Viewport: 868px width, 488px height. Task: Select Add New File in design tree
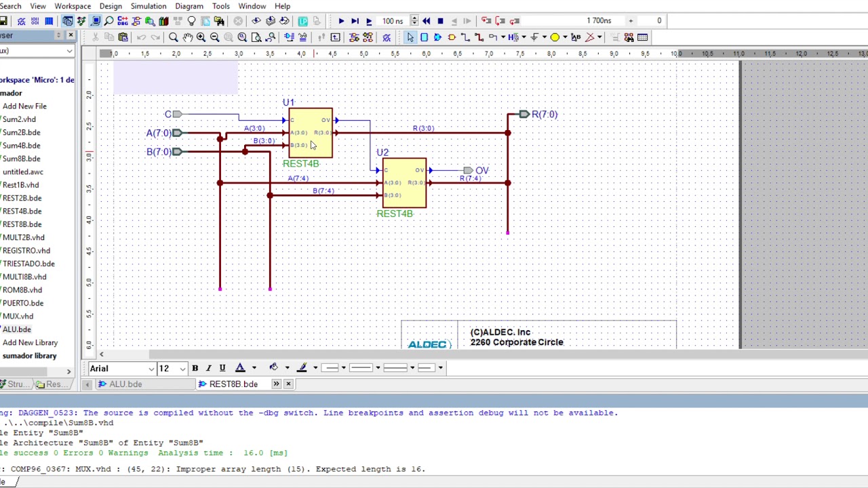(24, 106)
